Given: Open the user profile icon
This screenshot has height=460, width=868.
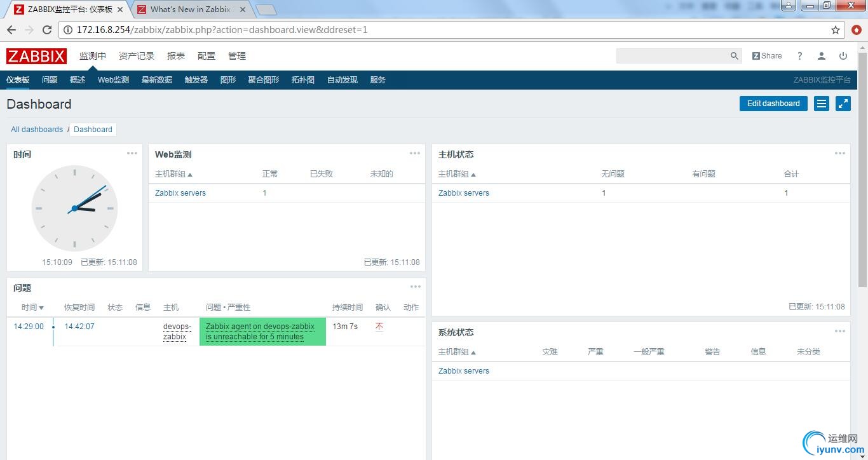Looking at the screenshot, I should coord(822,56).
